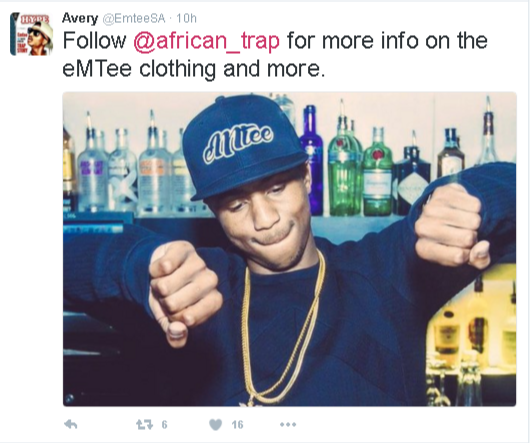
Task: Like the tweet with heart icon
Action: (x=215, y=424)
